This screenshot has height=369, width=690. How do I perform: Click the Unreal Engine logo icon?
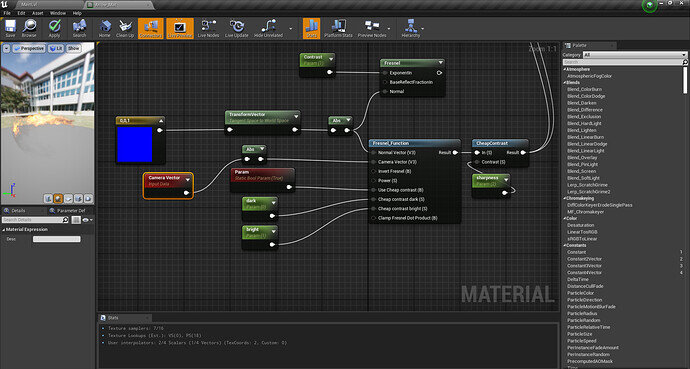click(x=5, y=5)
